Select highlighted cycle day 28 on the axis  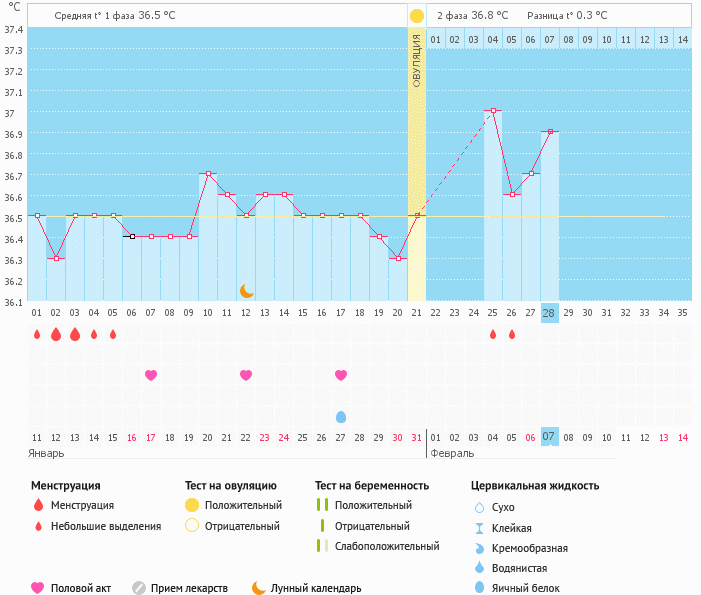coord(549,312)
